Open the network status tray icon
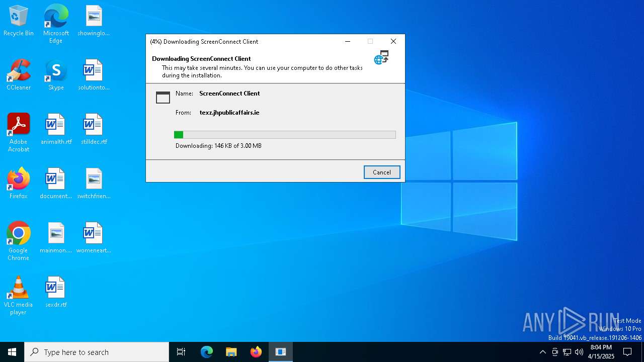Viewport: 644px width, 362px height. 567,352
